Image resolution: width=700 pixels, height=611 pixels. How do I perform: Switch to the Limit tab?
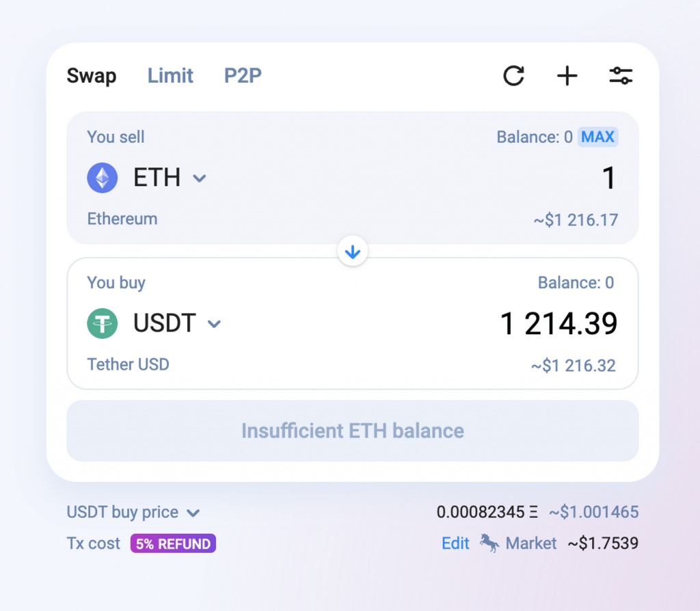point(170,75)
